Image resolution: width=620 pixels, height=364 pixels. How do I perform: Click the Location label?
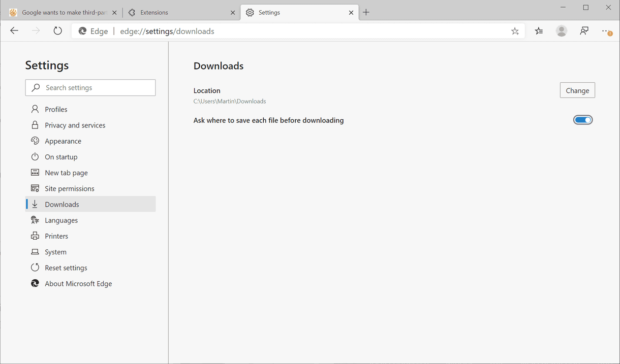(x=207, y=90)
